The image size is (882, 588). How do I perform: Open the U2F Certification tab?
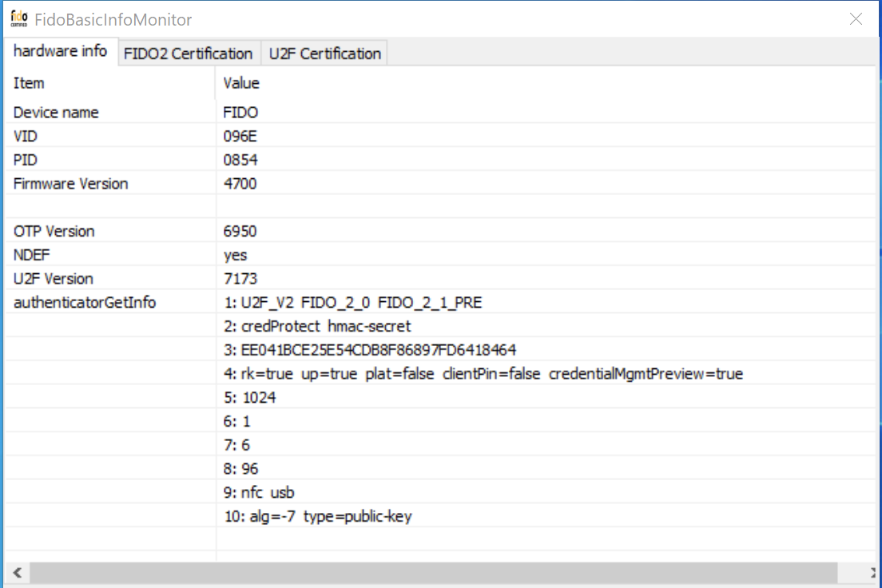pos(324,54)
